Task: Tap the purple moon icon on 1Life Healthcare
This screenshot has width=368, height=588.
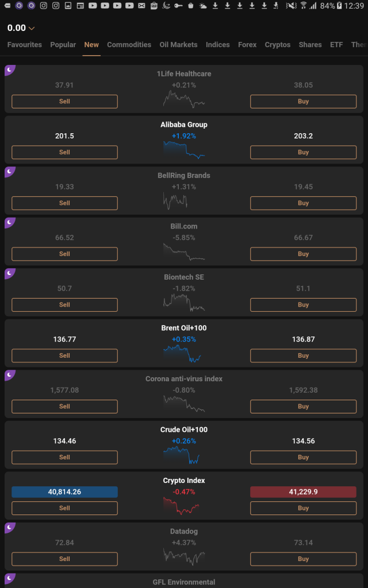Action: pos(9,69)
